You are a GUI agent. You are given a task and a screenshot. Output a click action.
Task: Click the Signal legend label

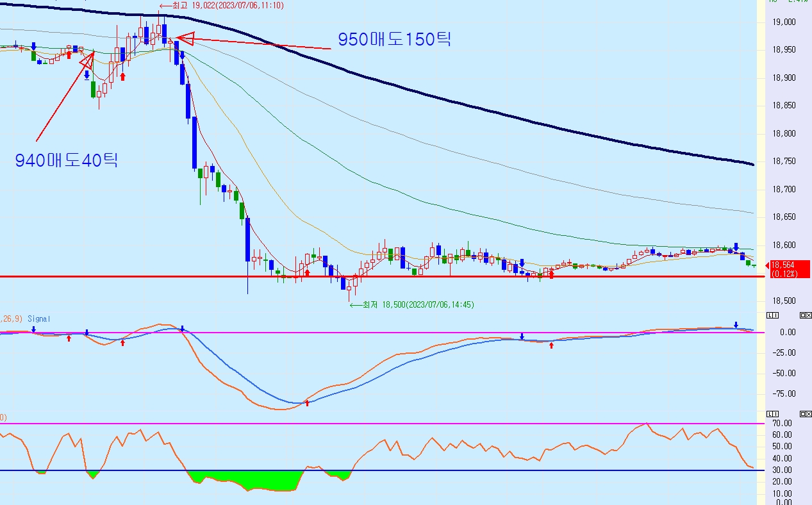[38, 319]
